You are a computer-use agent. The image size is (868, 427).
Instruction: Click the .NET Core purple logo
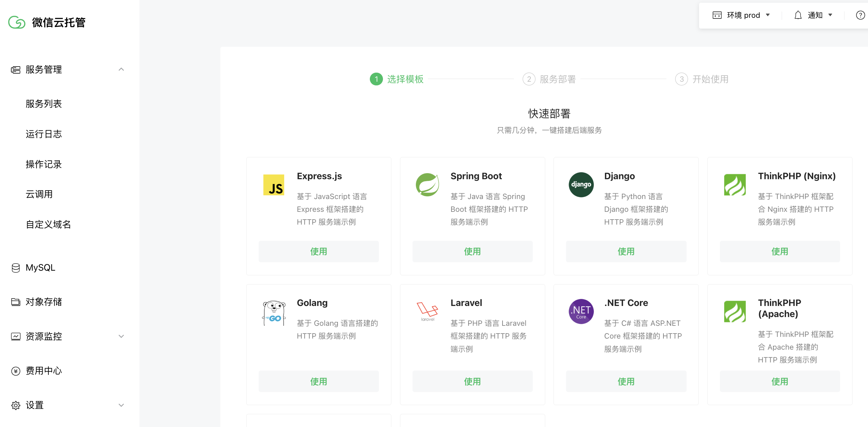click(x=581, y=311)
